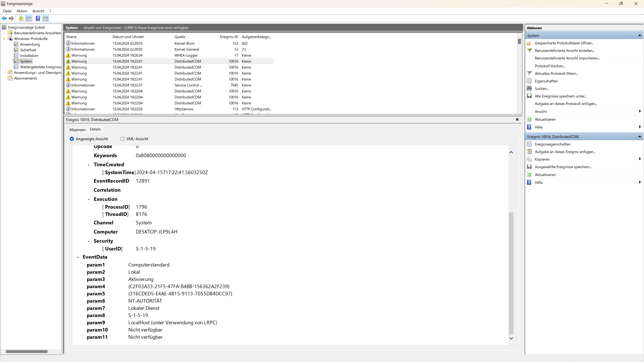644x362 pixels.
Task: Switch to the Allgemein tab
Action: pos(77,130)
